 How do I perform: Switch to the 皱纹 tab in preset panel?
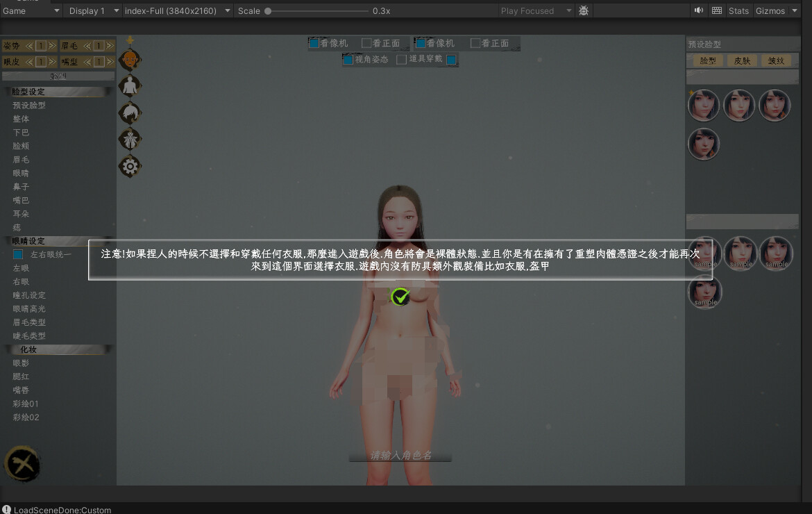[777, 60]
